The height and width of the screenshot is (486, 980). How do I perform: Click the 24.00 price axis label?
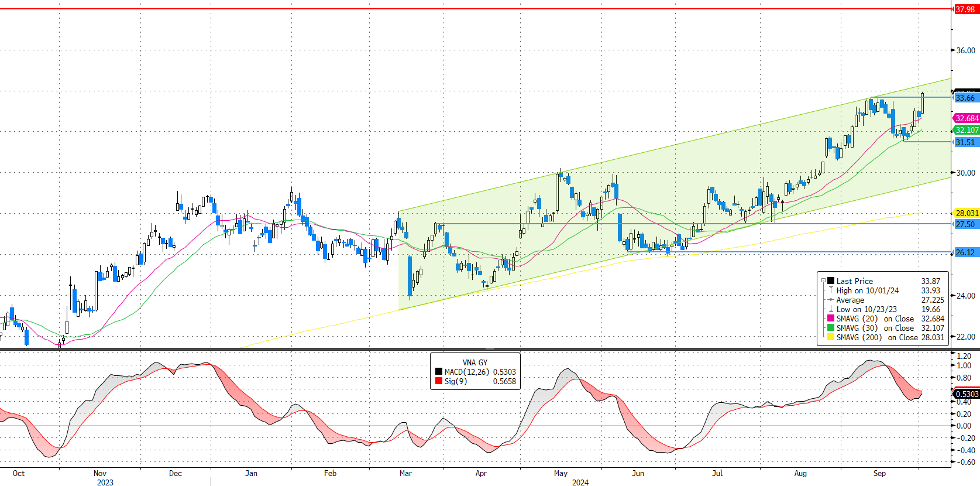(x=966, y=296)
